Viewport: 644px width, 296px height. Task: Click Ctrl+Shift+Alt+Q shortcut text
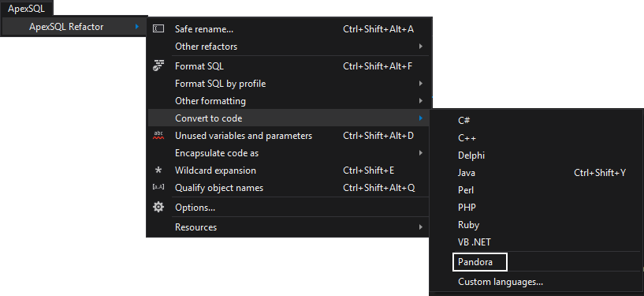378,188
